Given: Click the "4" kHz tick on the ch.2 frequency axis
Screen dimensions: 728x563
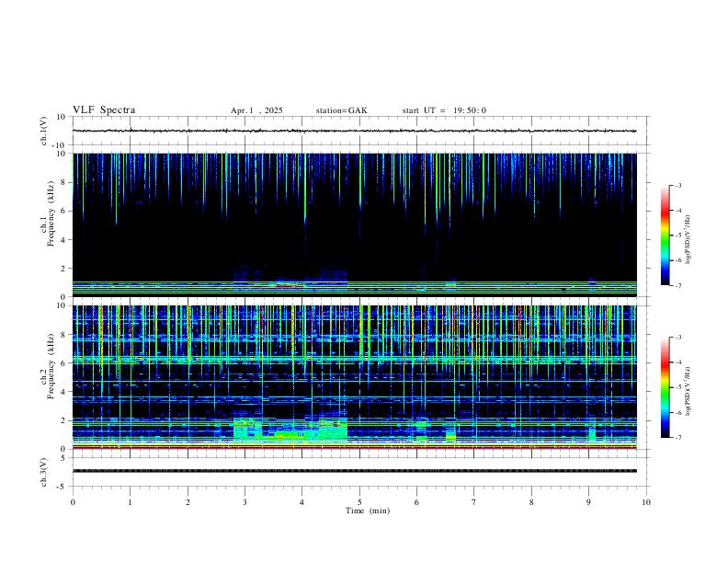Looking at the screenshot, I should click(x=64, y=392).
